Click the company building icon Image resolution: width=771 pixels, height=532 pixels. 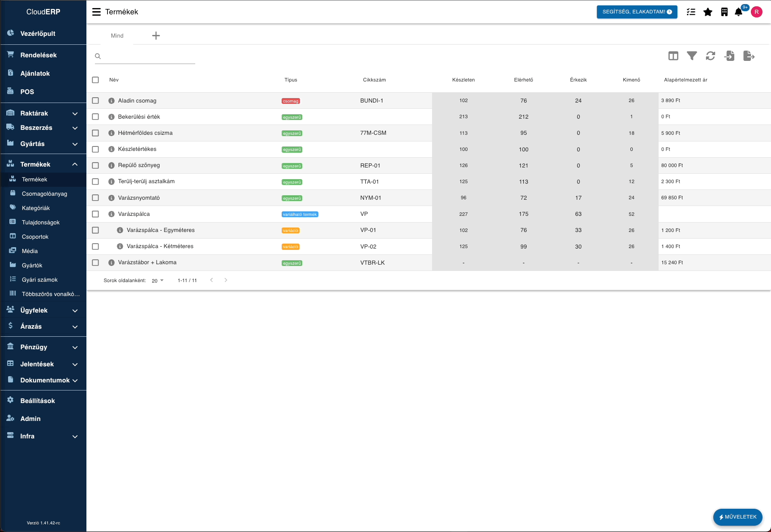click(724, 12)
